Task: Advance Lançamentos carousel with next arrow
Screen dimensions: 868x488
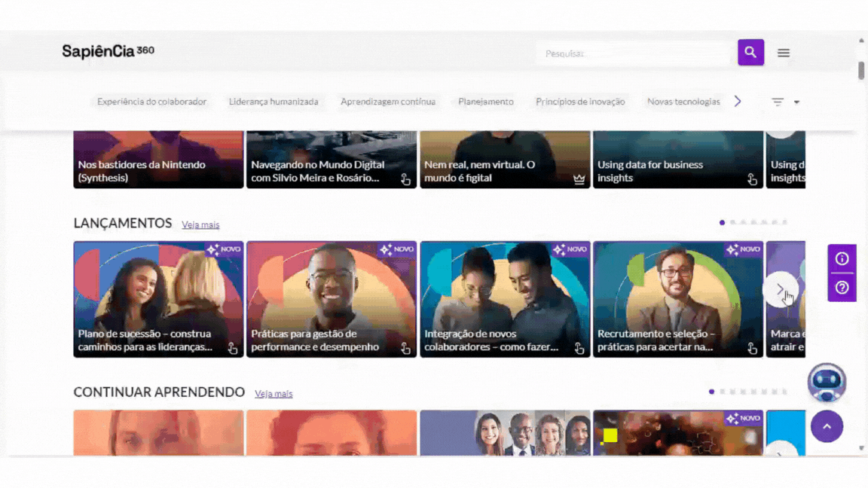Action: (780, 289)
